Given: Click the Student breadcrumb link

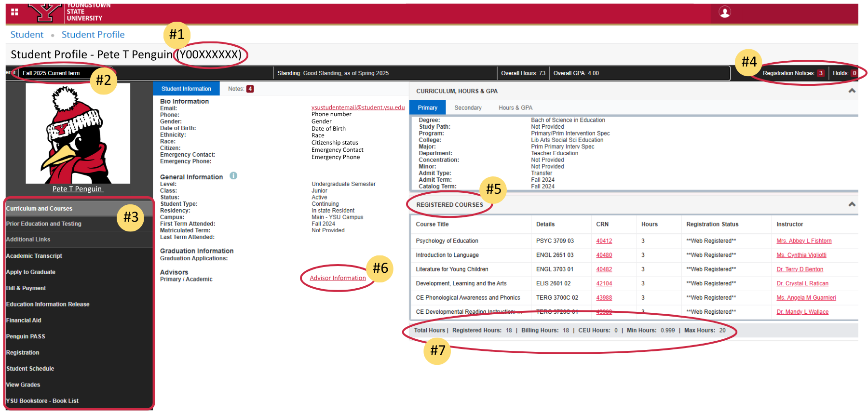Looking at the screenshot, I should coord(27,35).
